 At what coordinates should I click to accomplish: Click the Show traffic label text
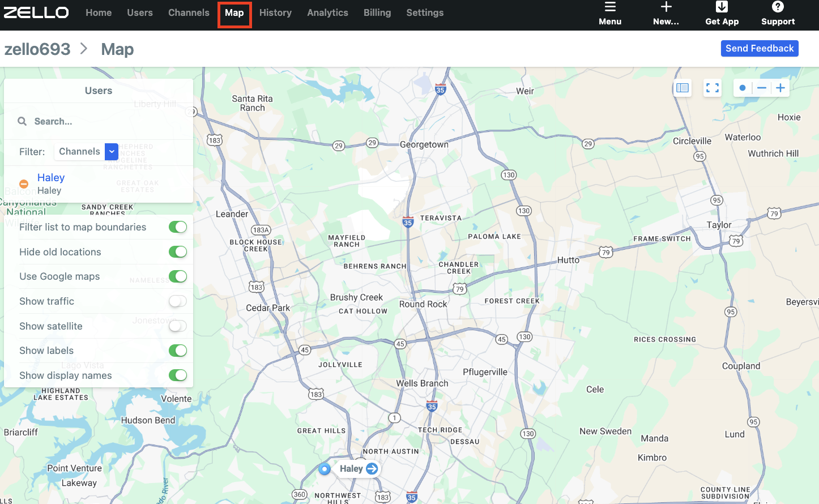(x=46, y=301)
